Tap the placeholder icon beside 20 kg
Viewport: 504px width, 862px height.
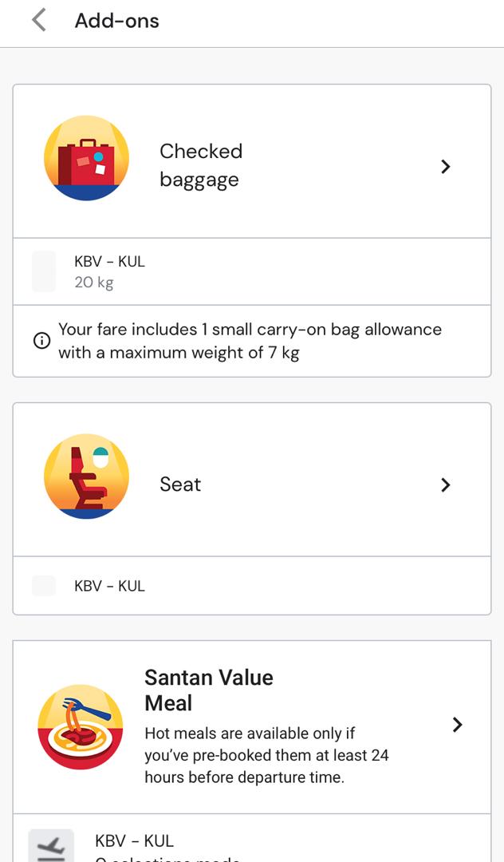coord(44,271)
